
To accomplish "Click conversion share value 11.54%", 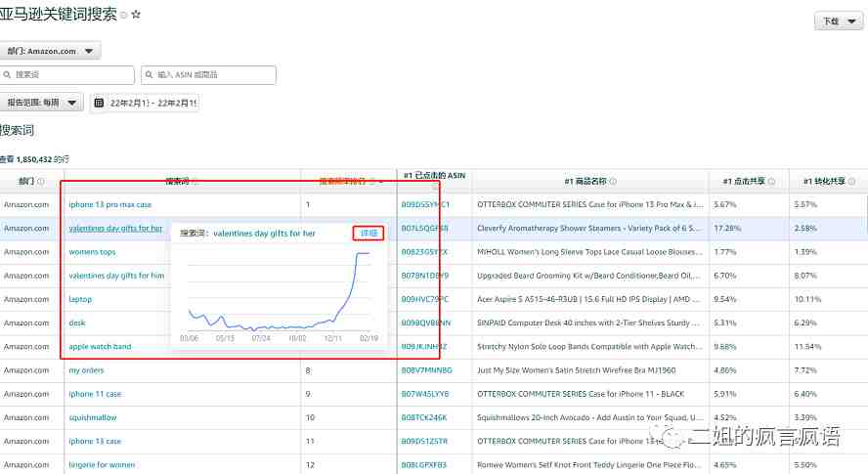I will (807, 347).
